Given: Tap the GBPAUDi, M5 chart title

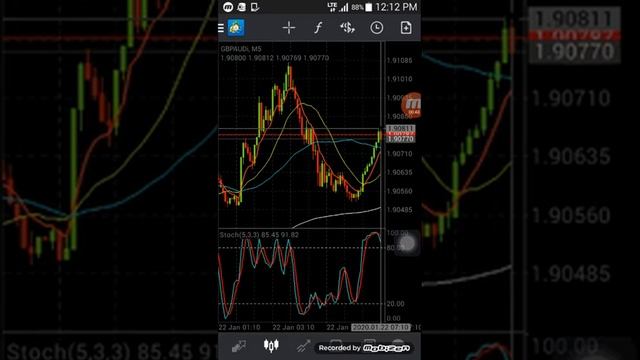Looking at the screenshot, I should tap(241, 49).
